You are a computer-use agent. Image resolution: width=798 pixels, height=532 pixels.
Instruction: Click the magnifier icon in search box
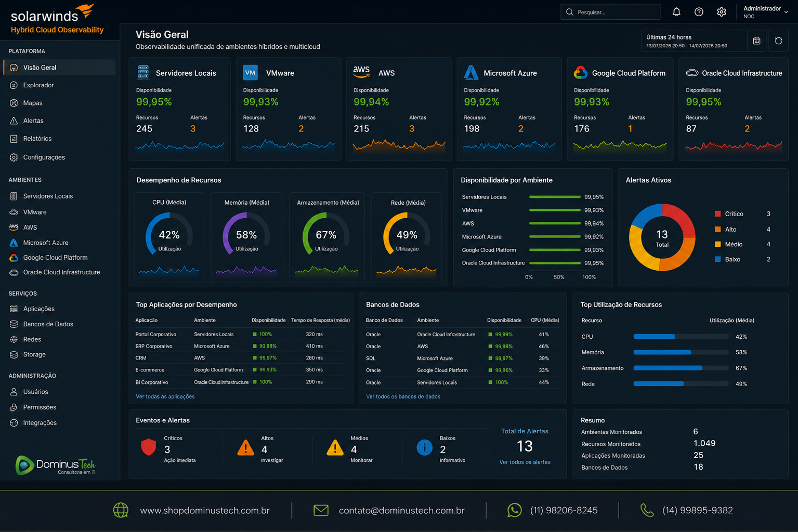pyautogui.click(x=570, y=12)
